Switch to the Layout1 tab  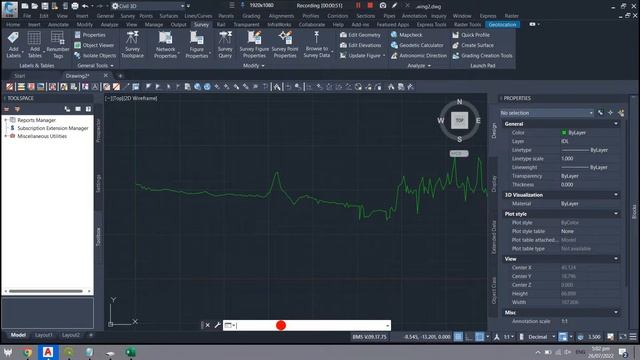point(43,335)
